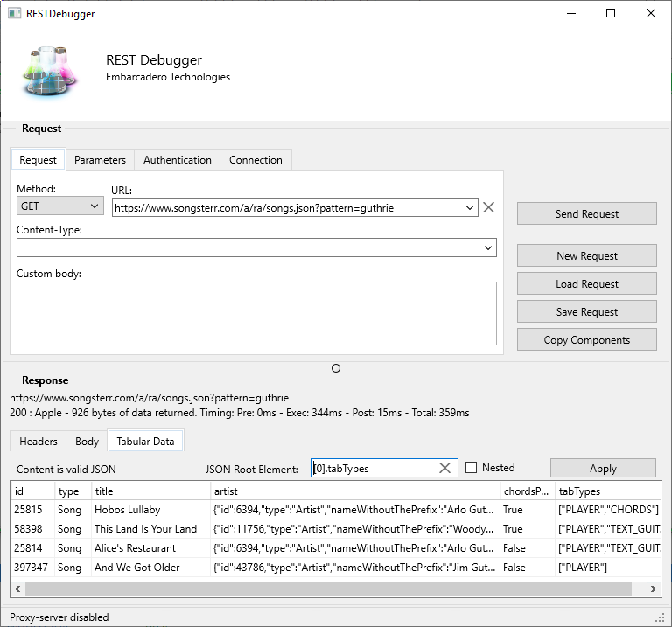Expand the URL history dropdown arrow

(470, 208)
